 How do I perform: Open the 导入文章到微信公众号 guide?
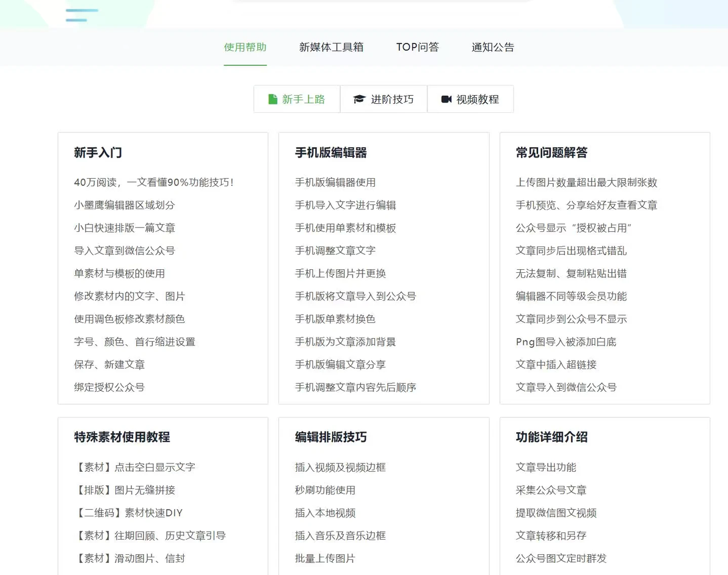point(125,251)
